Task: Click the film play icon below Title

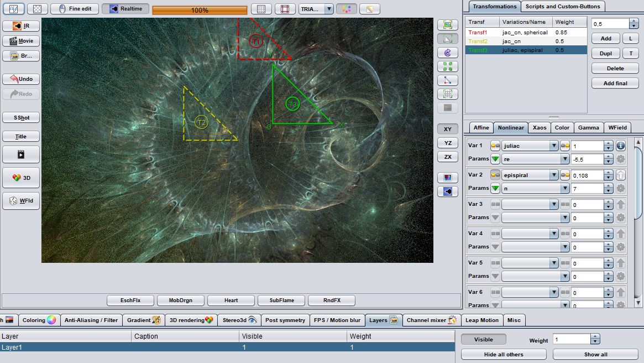Action: (21, 155)
